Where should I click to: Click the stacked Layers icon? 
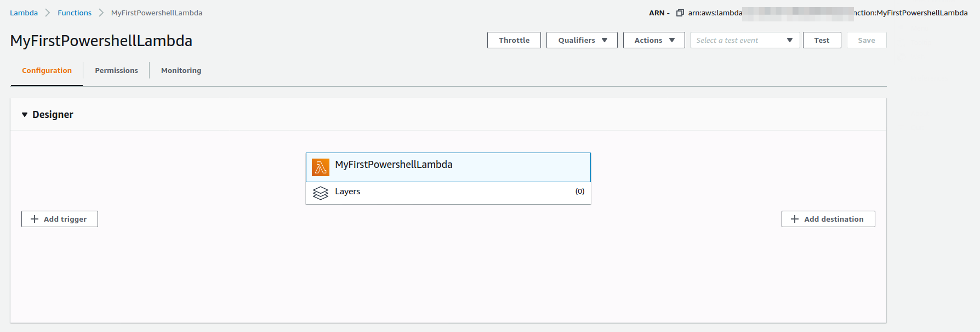point(321,193)
